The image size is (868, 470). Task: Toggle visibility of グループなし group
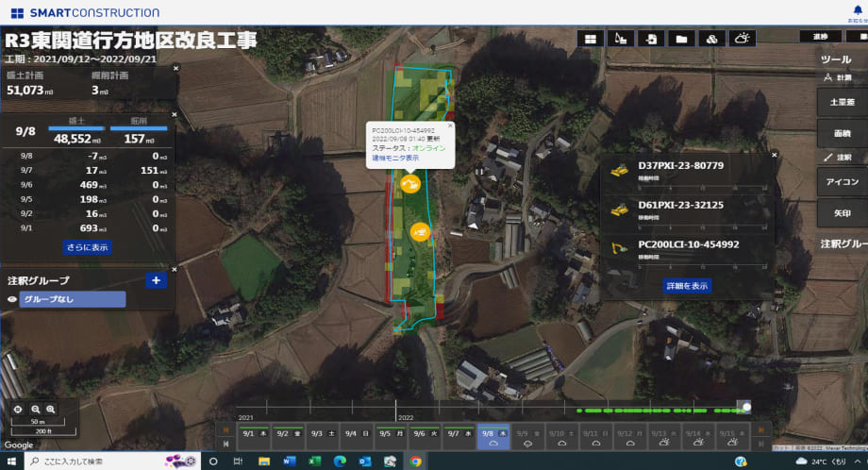[x=11, y=299]
